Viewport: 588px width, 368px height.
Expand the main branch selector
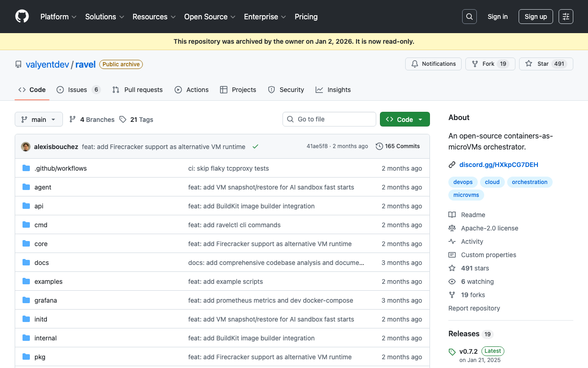(x=39, y=120)
